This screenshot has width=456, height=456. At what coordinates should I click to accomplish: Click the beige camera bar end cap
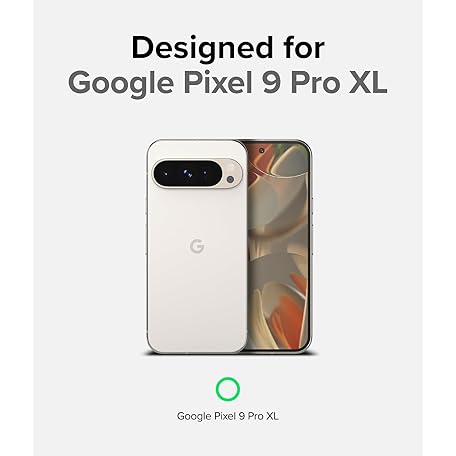coord(232,174)
